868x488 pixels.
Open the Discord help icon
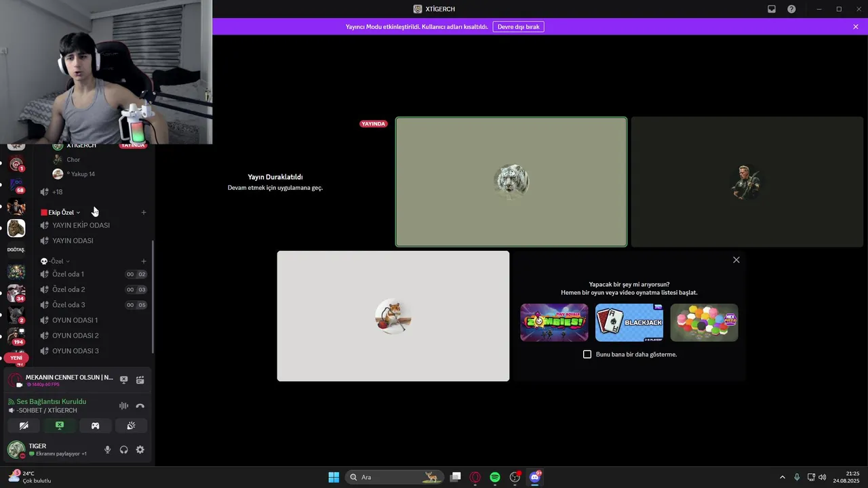[791, 9]
